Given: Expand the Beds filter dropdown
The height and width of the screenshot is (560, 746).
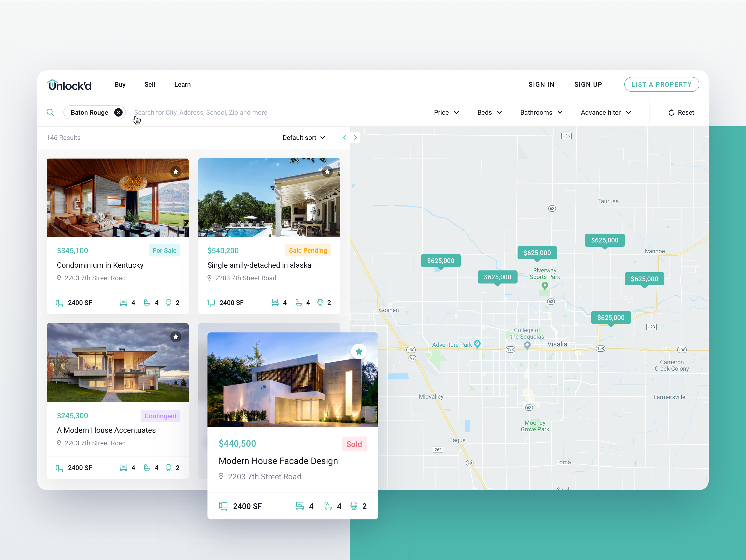Looking at the screenshot, I should coord(489,112).
